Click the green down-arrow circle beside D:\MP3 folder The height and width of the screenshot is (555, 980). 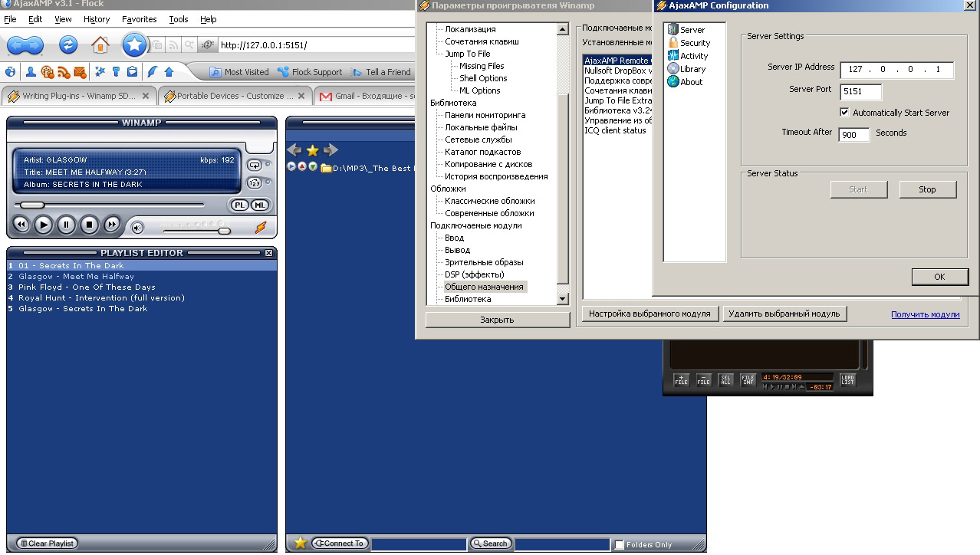tap(313, 167)
